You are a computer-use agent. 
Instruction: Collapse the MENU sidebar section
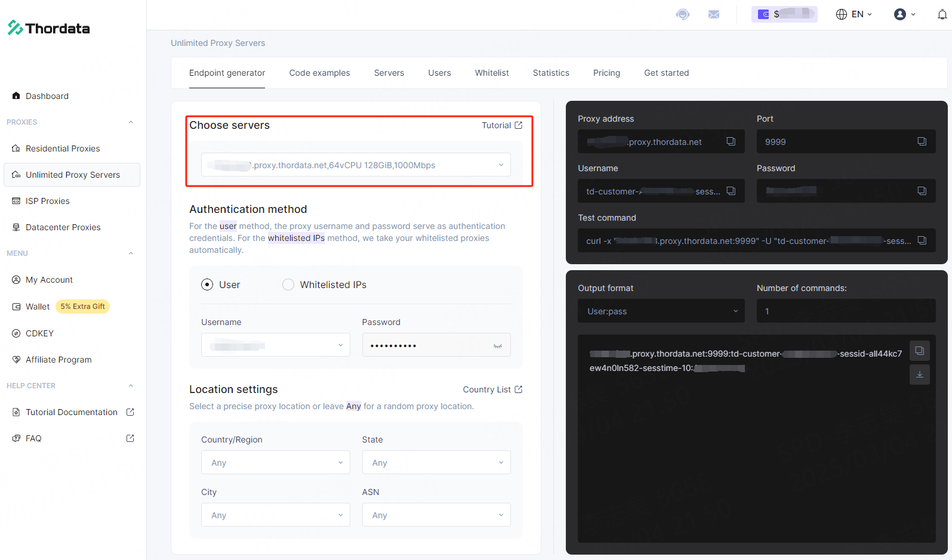click(x=131, y=253)
